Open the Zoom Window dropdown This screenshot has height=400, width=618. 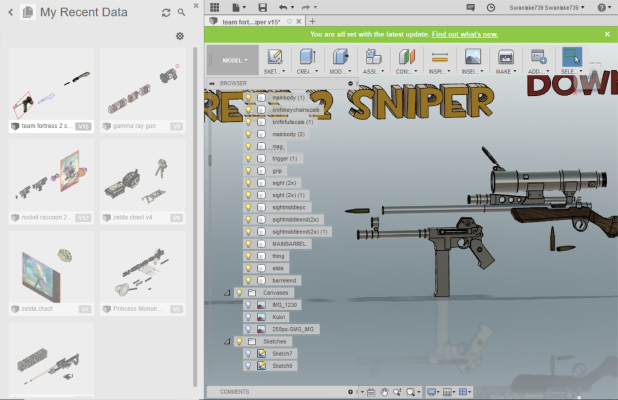point(413,392)
